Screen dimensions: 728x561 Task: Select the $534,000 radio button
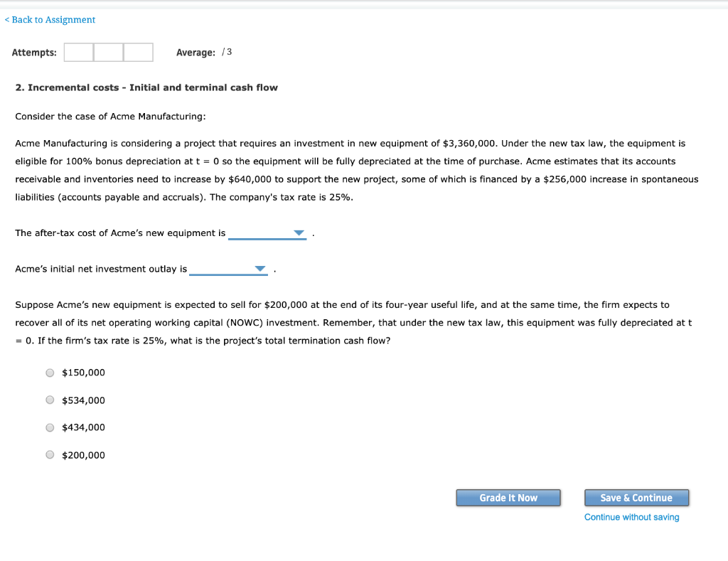click(x=50, y=400)
